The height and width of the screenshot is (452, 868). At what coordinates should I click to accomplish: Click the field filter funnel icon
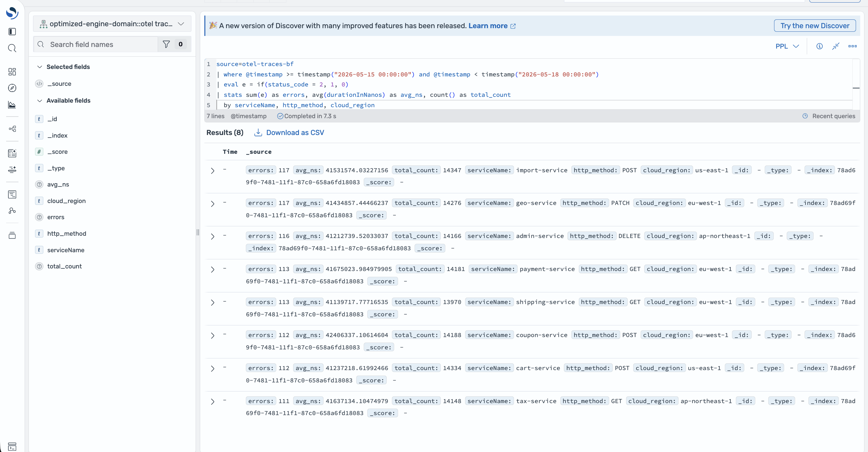point(166,44)
